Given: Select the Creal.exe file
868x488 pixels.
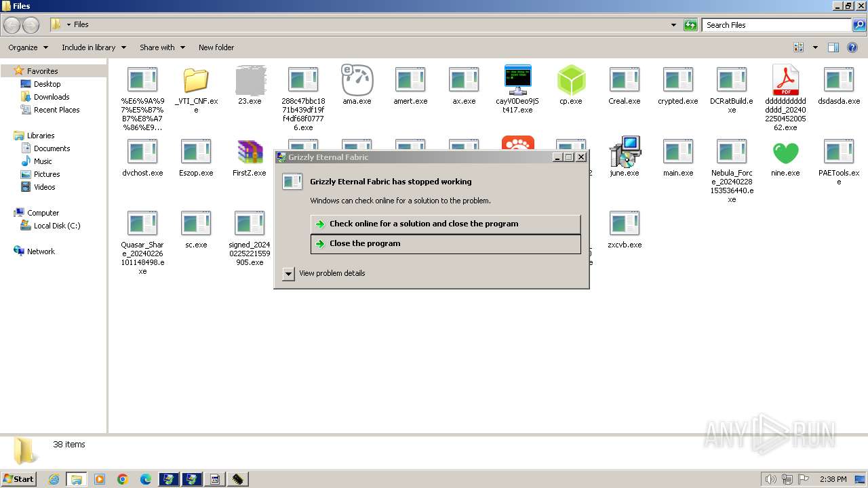Looking at the screenshot, I should [625, 81].
